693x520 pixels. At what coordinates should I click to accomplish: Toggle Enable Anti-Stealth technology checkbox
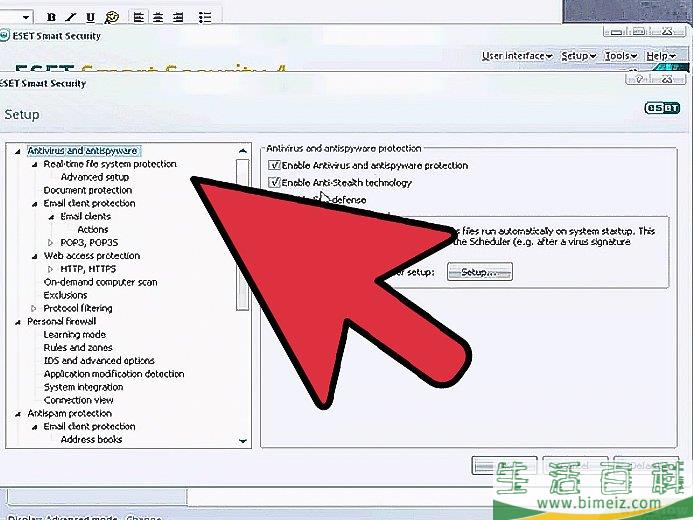[x=274, y=182]
